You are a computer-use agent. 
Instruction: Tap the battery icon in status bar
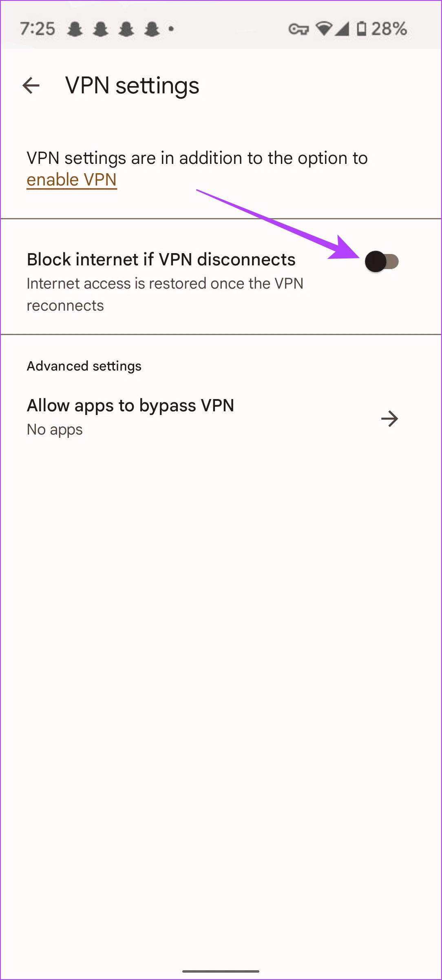click(x=361, y=29)
